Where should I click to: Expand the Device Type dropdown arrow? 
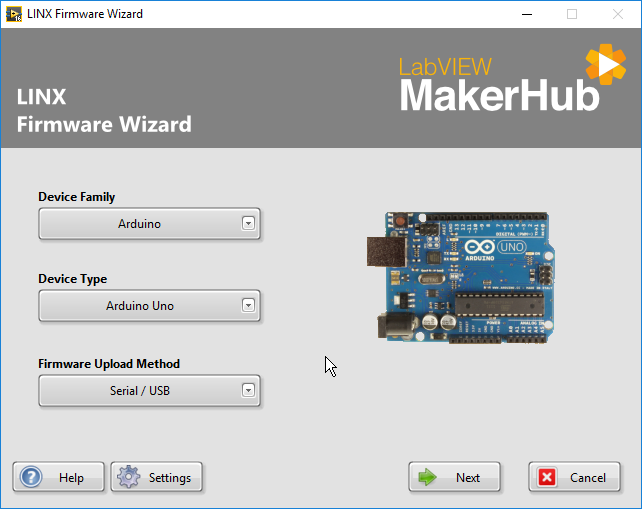click(x=249, y=306)
